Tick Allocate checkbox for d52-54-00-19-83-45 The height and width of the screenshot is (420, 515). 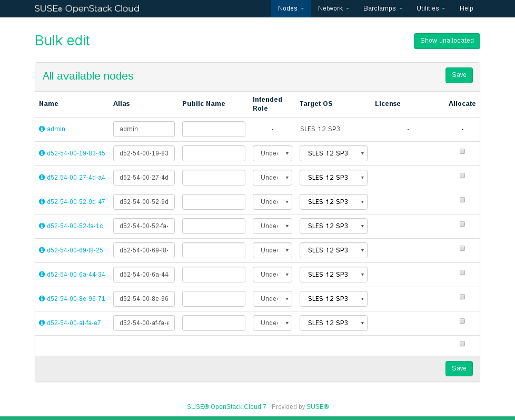tap(462, 151)
